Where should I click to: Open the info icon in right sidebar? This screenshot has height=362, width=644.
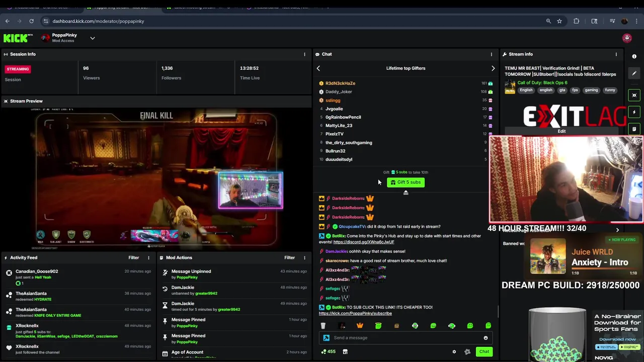point(634,57)
